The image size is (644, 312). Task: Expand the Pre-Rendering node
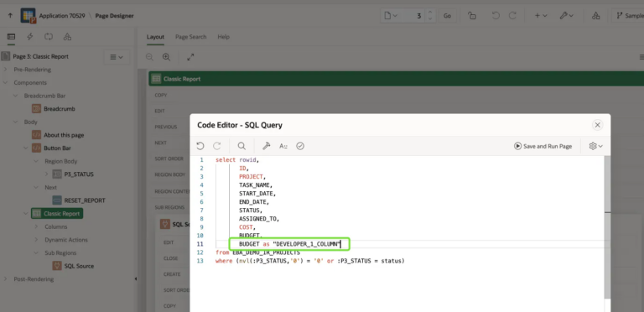click(5, 70)
